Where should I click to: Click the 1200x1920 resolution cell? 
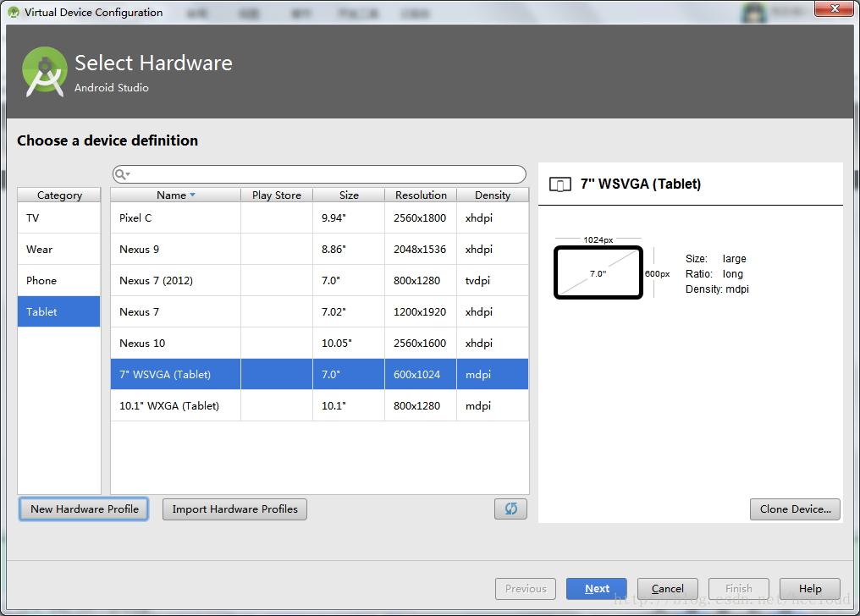[x=420, y=312]
